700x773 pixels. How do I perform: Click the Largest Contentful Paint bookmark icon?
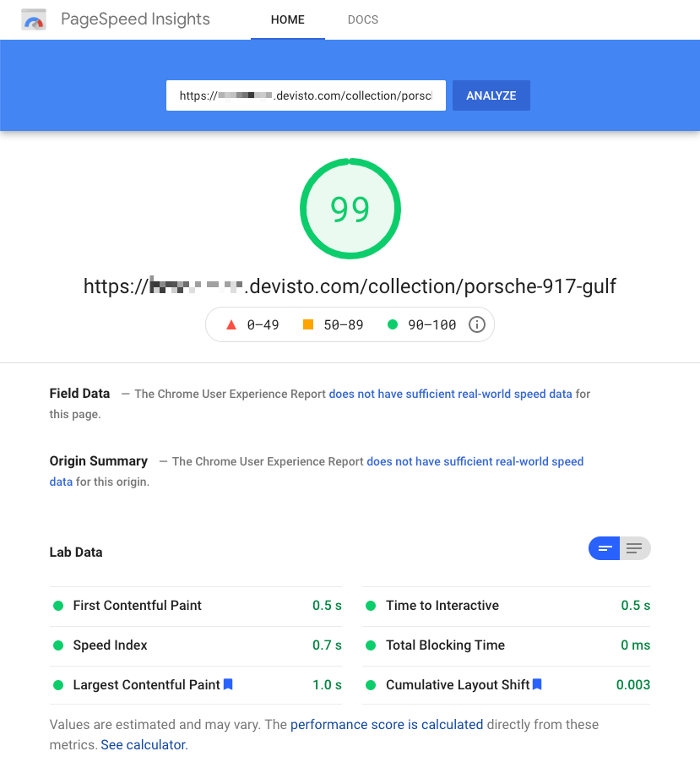click(x=228, y=684)
